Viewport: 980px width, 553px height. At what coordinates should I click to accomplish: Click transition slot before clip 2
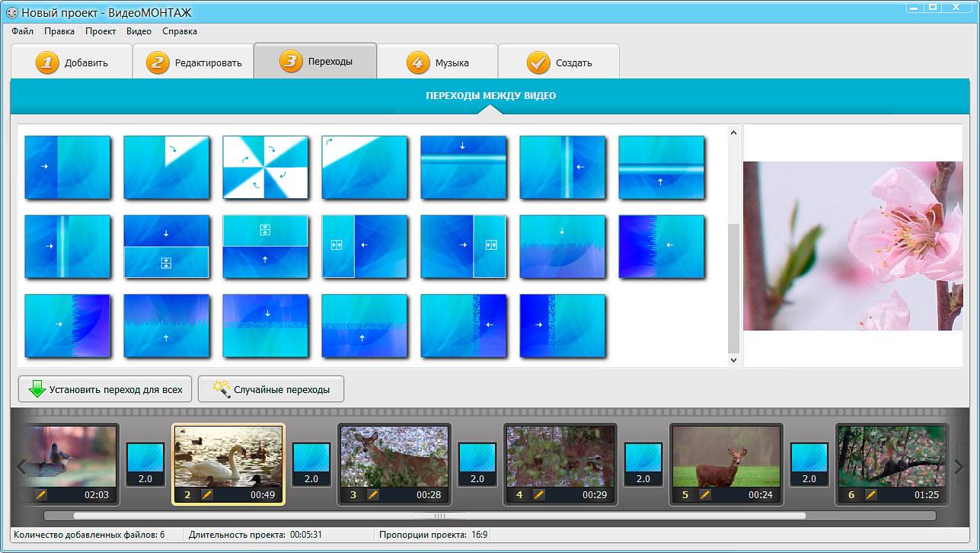pos(145,465)
